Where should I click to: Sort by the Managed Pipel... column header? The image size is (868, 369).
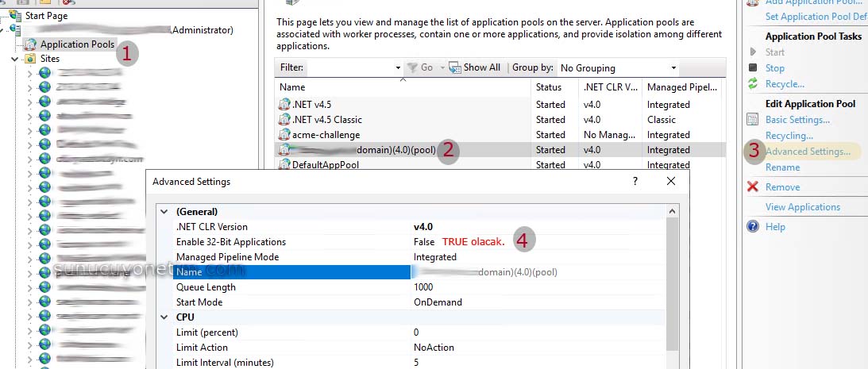click(682, 86)
